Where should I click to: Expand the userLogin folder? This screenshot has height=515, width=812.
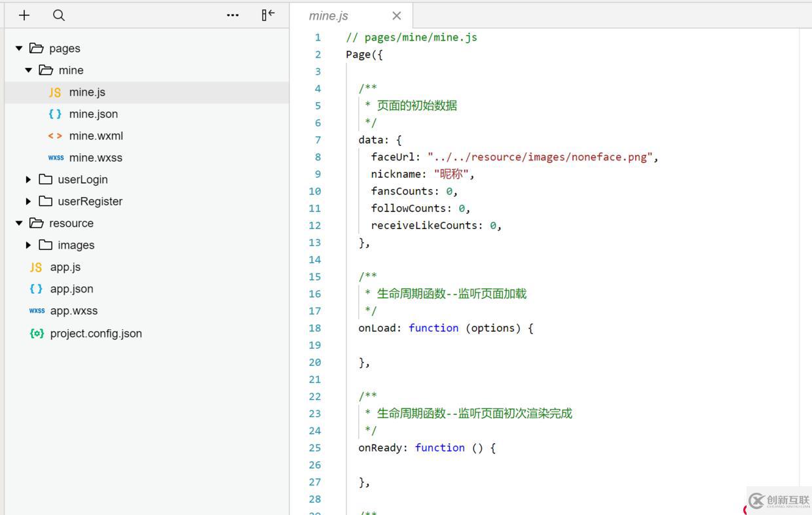click(28, 179)
